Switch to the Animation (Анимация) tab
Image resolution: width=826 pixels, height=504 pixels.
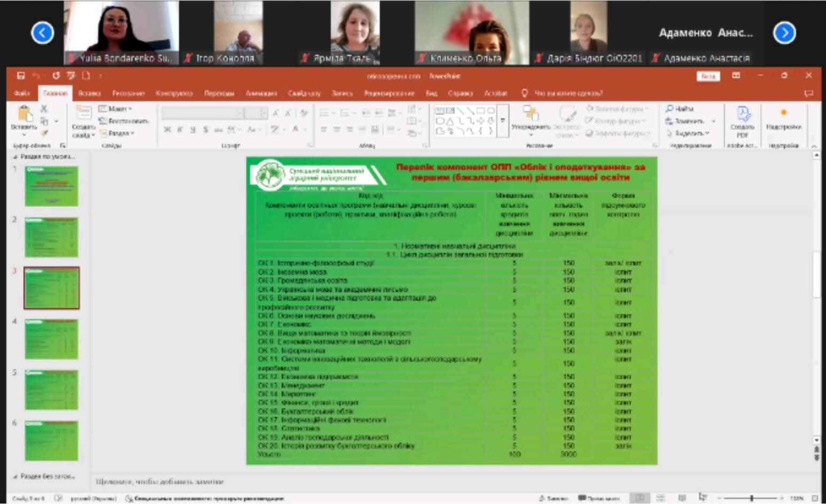[261, 93]
